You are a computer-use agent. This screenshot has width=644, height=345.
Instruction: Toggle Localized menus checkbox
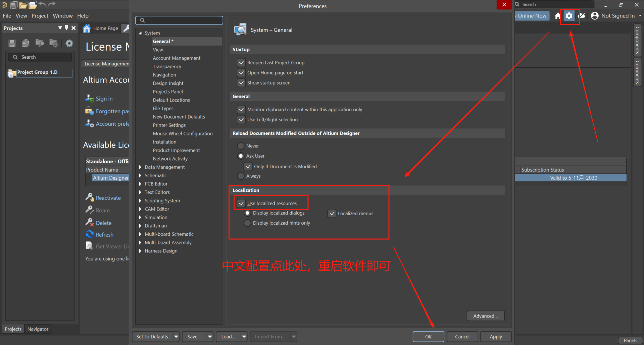coord(332,213)
